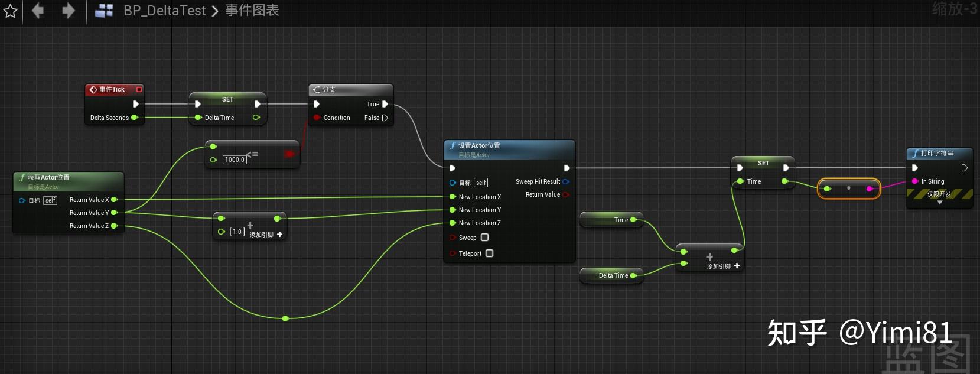Click 1.0 value field on add node
The image size is (980, 374).
[x=237, y=232]
